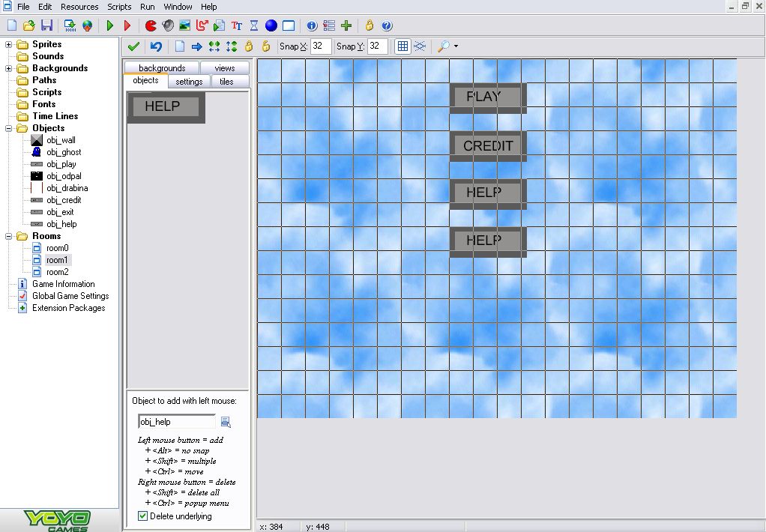
Task: Run the game in debug mode
Action: [127, 25]
